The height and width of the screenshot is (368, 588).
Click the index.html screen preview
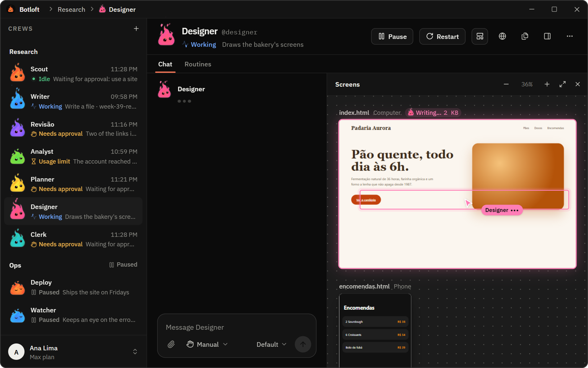tap(457, 194)
